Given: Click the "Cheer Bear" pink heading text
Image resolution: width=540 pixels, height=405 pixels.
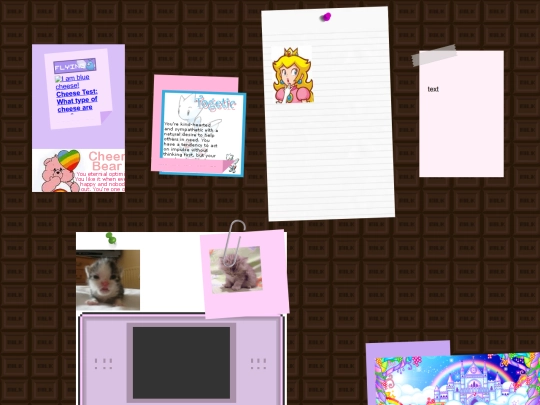Looking at the screenshot, I should pyautogui.click(x=106, y=161).
